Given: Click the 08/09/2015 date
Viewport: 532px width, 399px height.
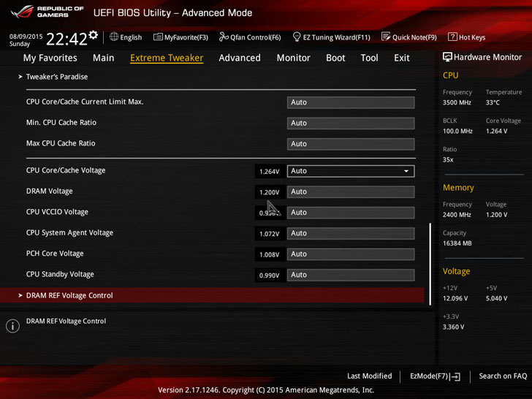Looking at the screenshot, I should [26, 37].
